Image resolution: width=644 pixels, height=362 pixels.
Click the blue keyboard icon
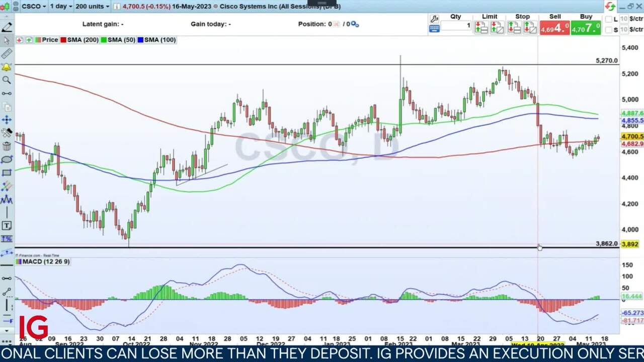tap(434, 29)
